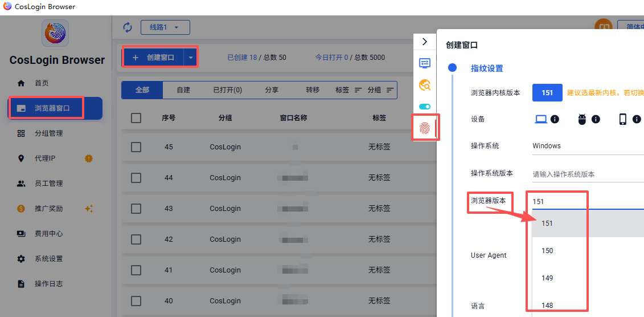The height and width of the screenshot is (317, 644).
Task: Click the red fingerprint icon in panel strip
Action: [425, 129]
